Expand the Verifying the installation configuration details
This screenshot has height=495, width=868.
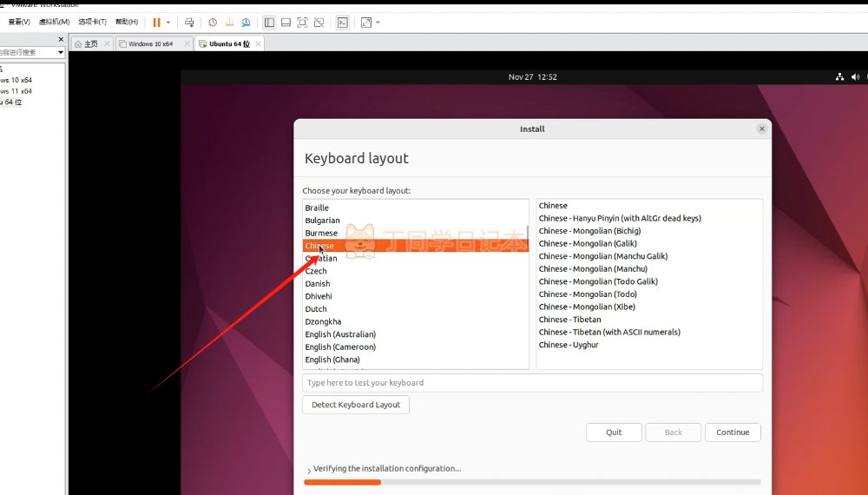coord(309,470)
